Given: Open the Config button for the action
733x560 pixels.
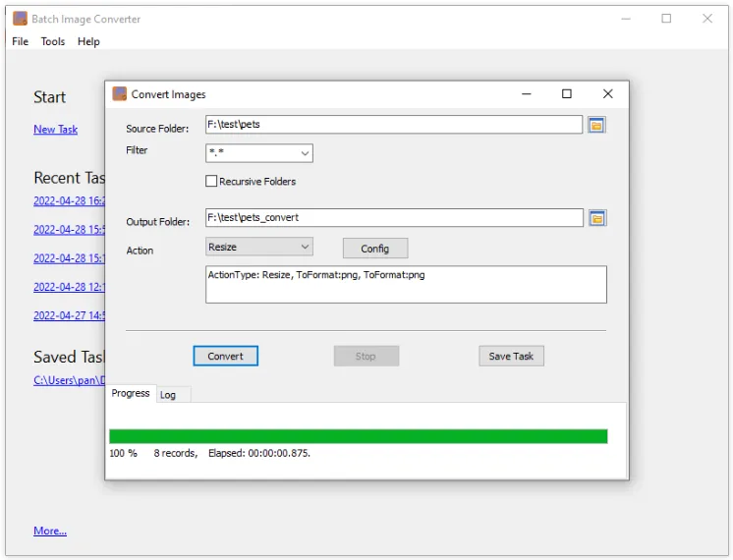Looking at the screenshot, I should 375,249.
